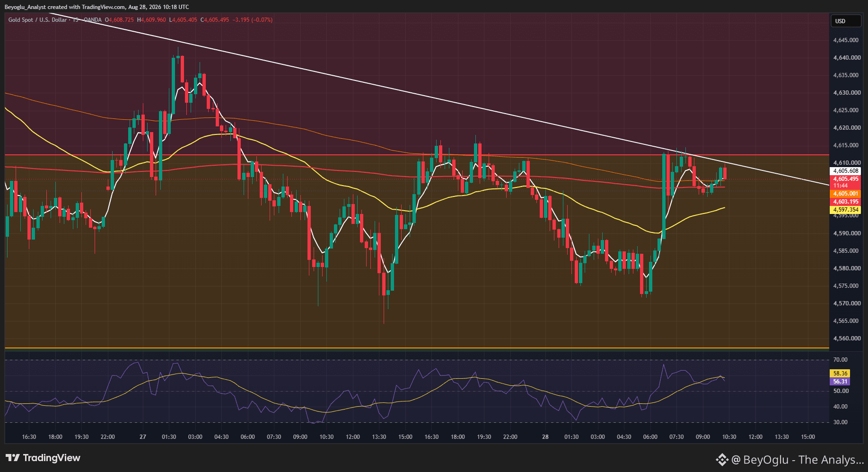Click the red 4,605.495 last price tag

click(x=846, y=179)
